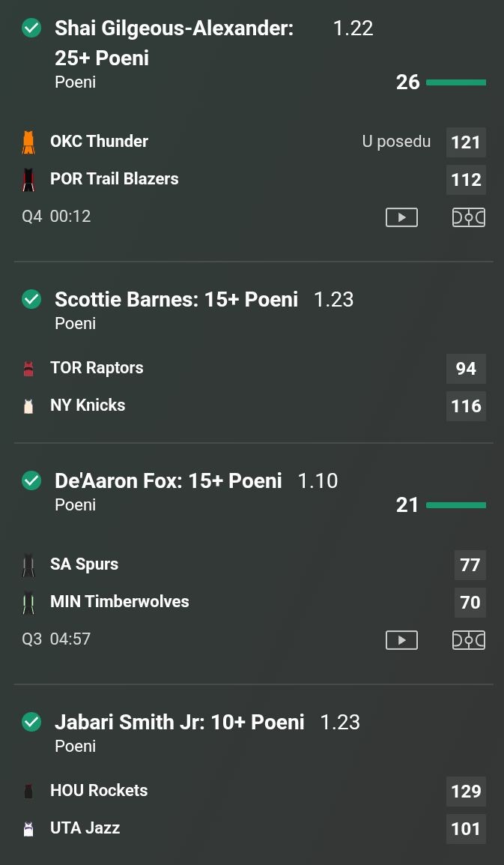The height and width of the screenshot is (865, 504).
Task: Click Shai's 26 points progress bar
Action: pyautogui.click(x=455, y=82)
